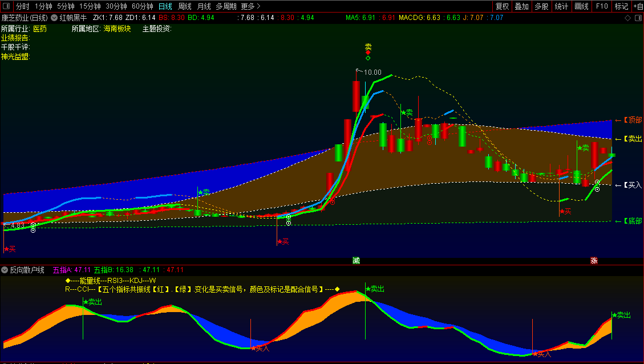Open the 多股 multi-stock view
Screen dimensions: 644x364
click(x=541, y=7)
